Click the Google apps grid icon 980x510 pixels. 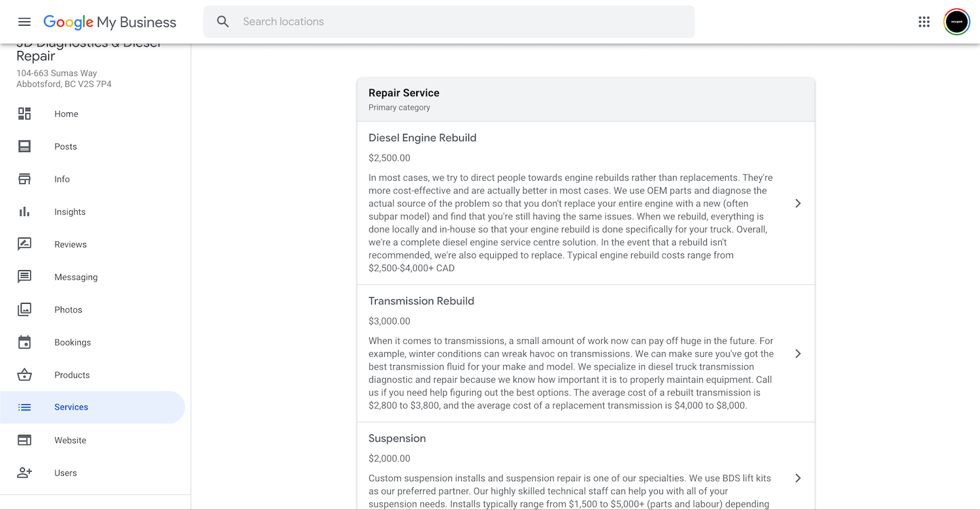924,22
